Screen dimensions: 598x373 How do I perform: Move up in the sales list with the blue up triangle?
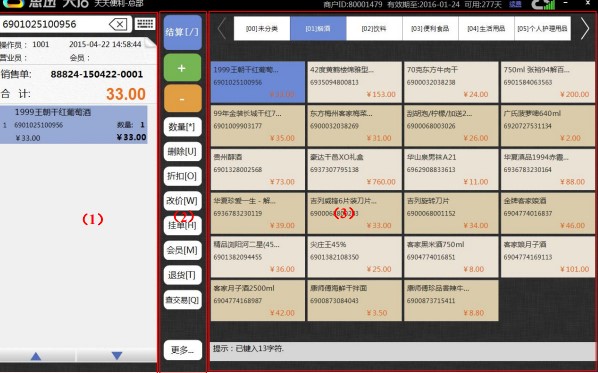(36, 356)
